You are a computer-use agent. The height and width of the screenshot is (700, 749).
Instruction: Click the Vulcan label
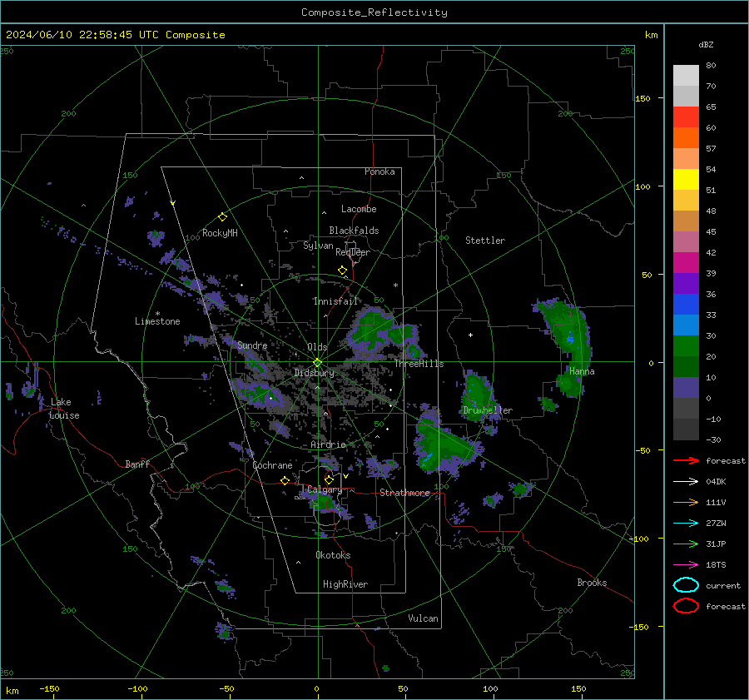423,618
